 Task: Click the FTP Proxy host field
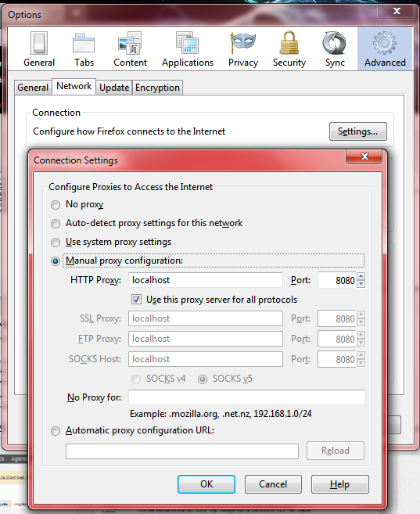tap(206, 339)
